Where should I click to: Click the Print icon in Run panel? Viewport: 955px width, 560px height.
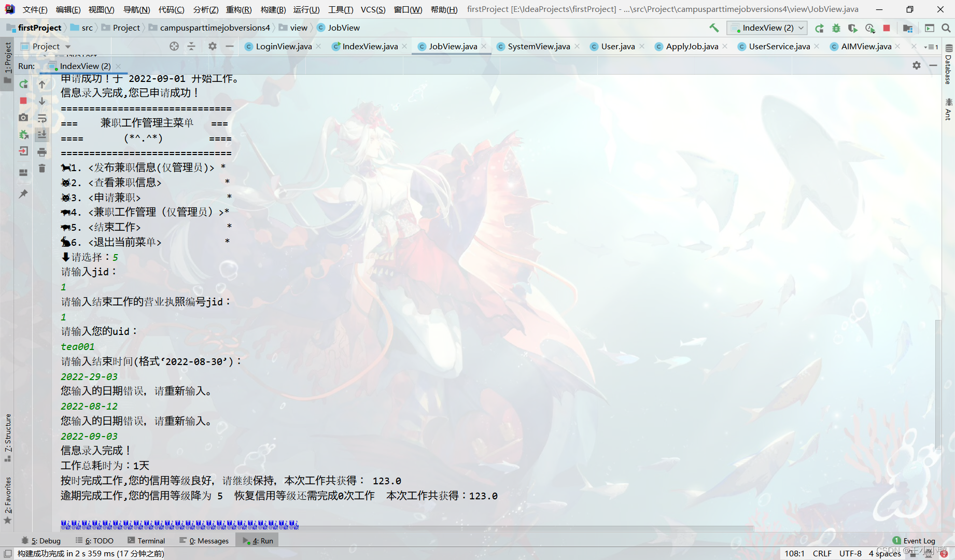tap(42, 151)
